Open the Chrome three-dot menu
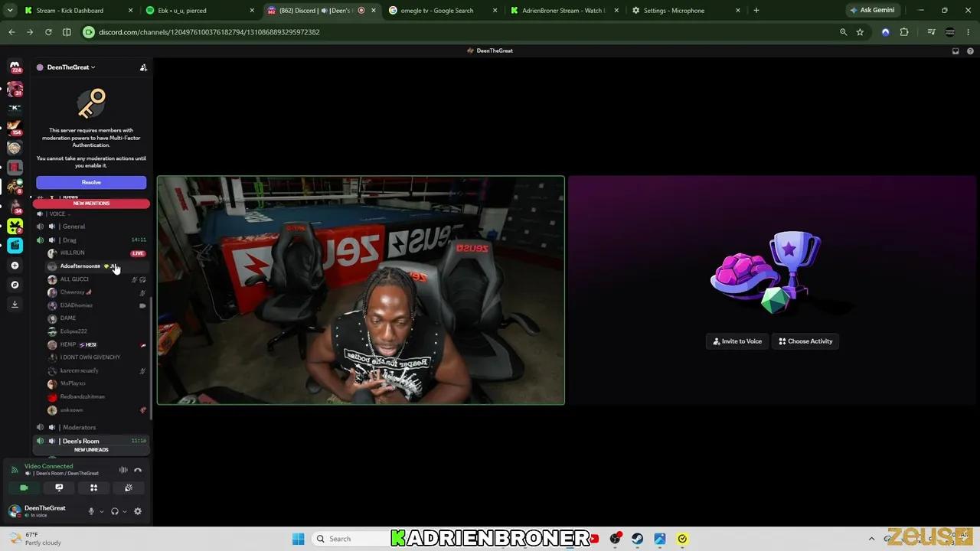 [969, 32]
